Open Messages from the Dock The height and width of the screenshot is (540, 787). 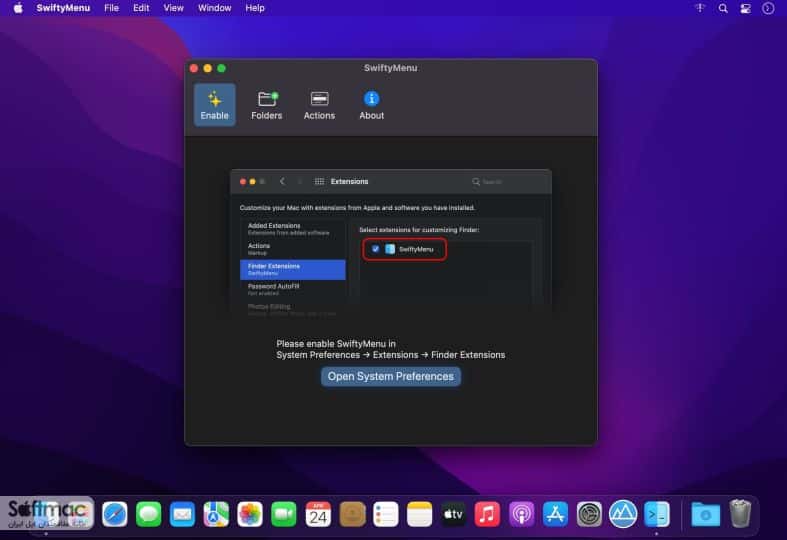[149, 514]
